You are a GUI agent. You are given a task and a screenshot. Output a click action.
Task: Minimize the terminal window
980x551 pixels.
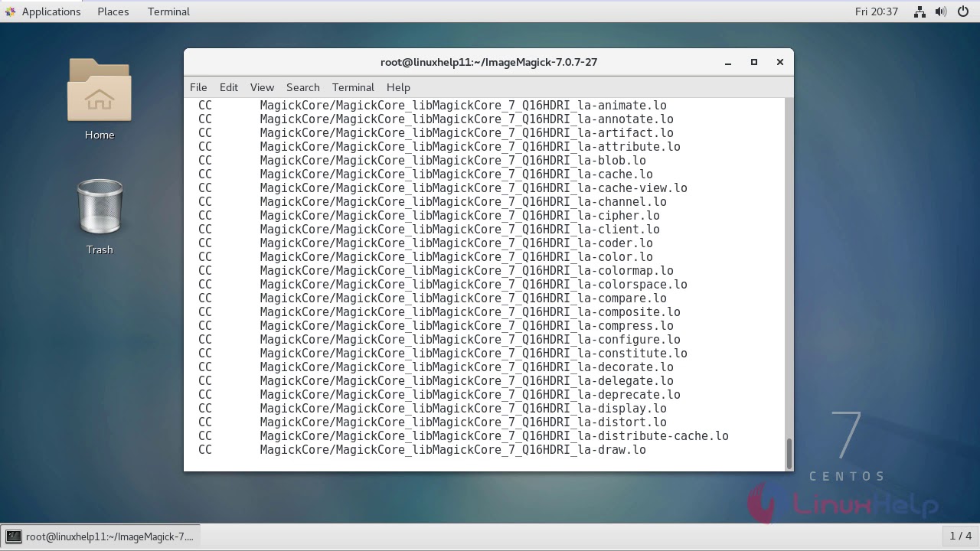click(x=728, y=62)
